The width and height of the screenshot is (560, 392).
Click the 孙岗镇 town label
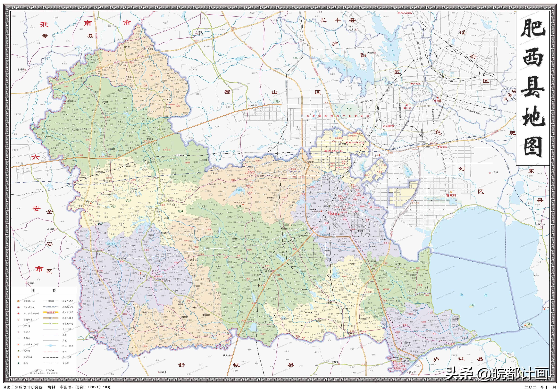(31, 283)
